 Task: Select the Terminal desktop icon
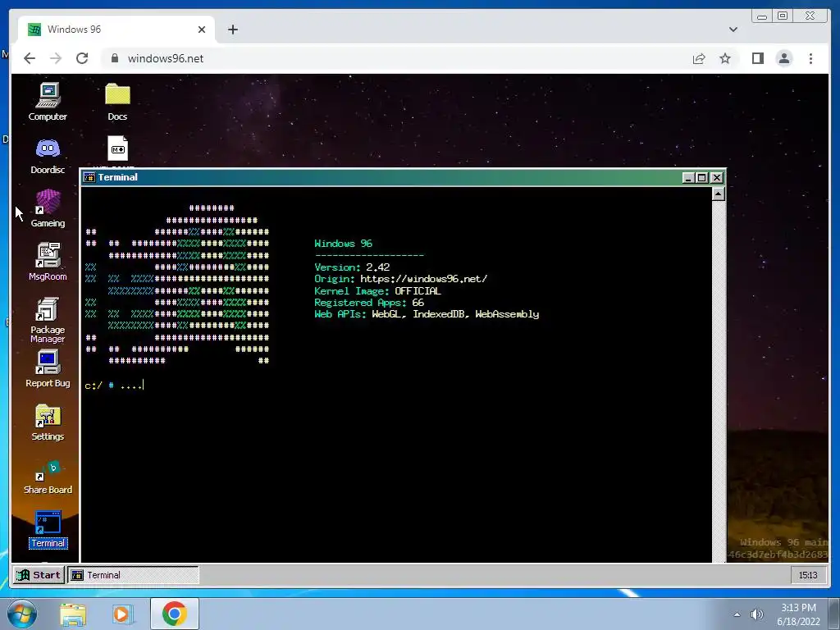(48, 529)
